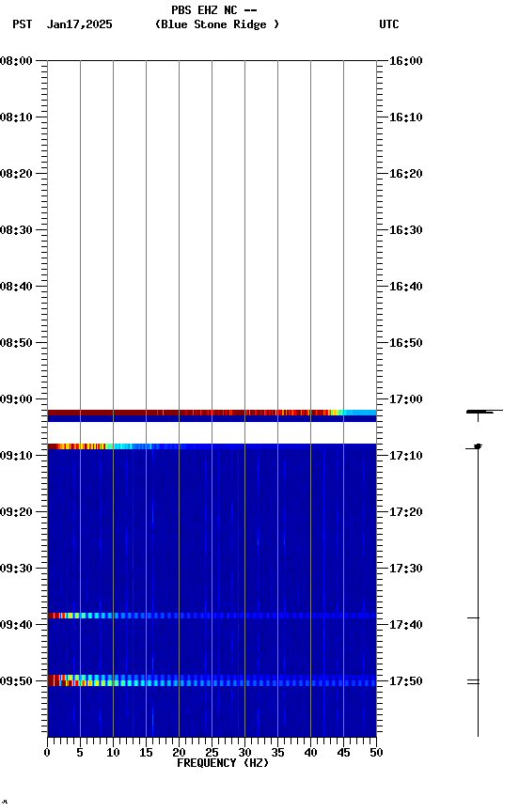Select the '(Blue Stone Ridge )' station name
Screen dimensions: 519x812
217,24
